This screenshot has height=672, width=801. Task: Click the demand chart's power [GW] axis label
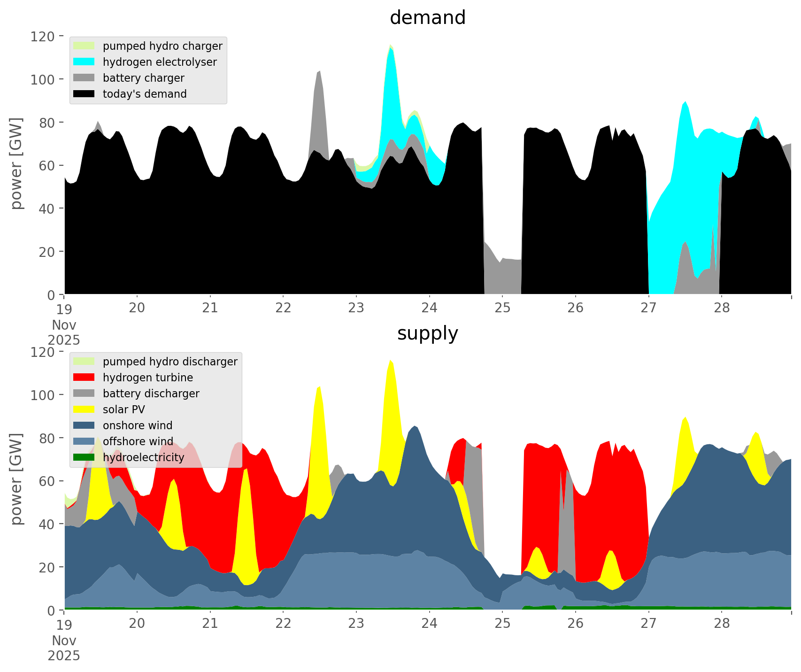16,163
